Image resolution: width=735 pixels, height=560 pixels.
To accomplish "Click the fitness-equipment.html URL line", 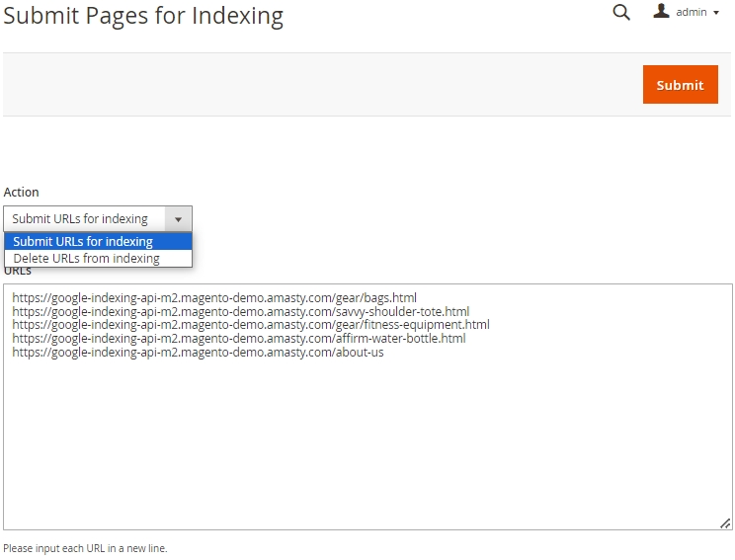I will [251, 324].
